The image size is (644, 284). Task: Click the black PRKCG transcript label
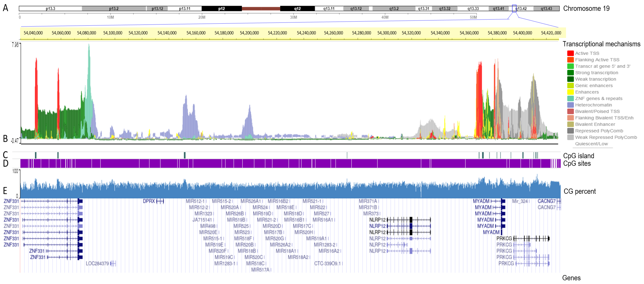[x=504, y=239]
